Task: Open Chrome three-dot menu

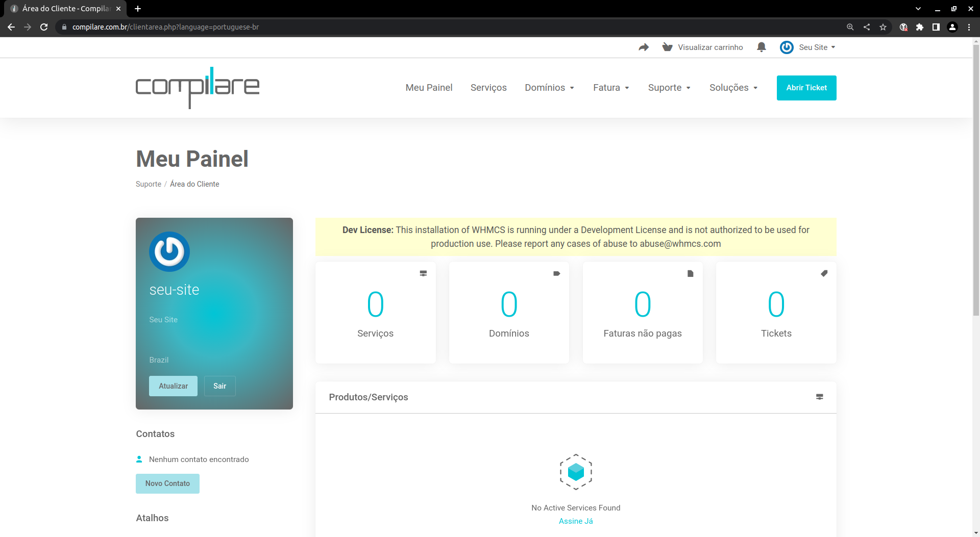Action: 969,27
